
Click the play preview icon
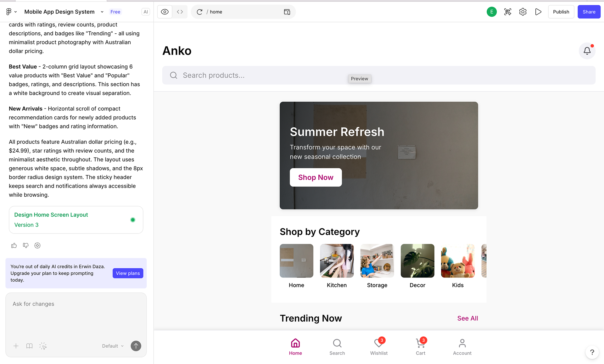(x=538, y=12)
